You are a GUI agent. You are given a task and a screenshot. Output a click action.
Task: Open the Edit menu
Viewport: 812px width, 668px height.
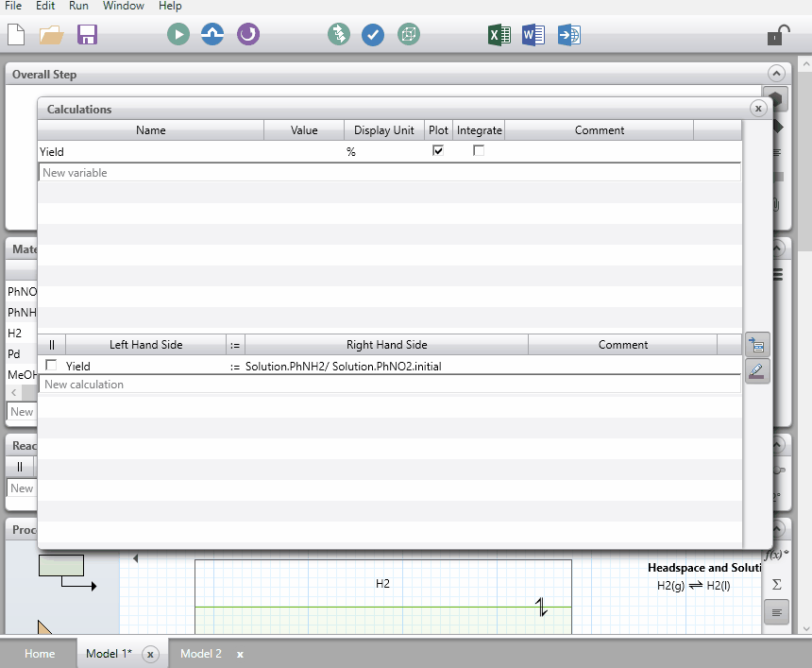point(45,6)
